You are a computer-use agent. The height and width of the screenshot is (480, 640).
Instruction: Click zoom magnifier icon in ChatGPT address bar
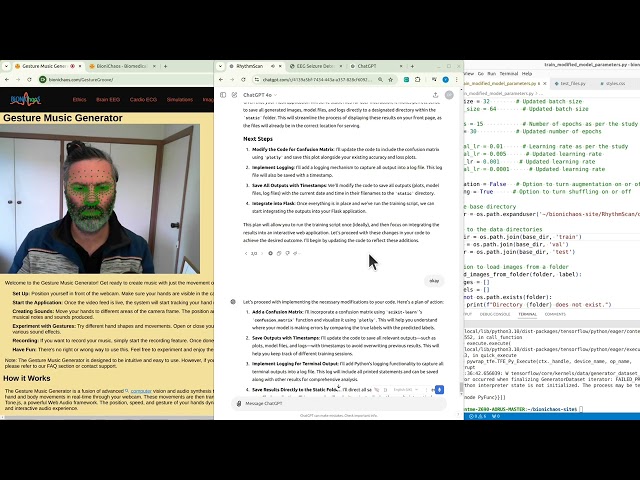click(x=380, y=80)
